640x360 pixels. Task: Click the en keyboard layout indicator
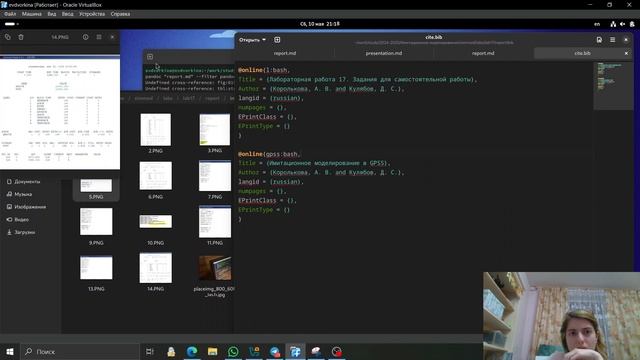pos(597,24)
